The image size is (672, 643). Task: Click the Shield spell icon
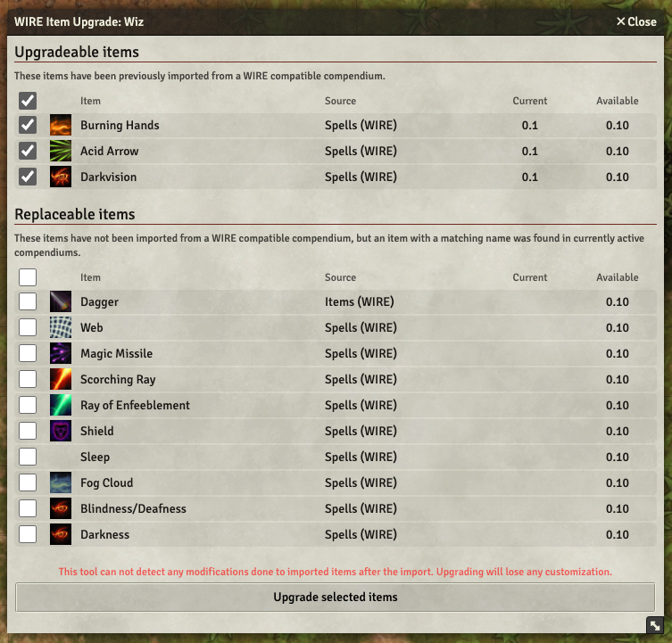click(x=61, y=431)
